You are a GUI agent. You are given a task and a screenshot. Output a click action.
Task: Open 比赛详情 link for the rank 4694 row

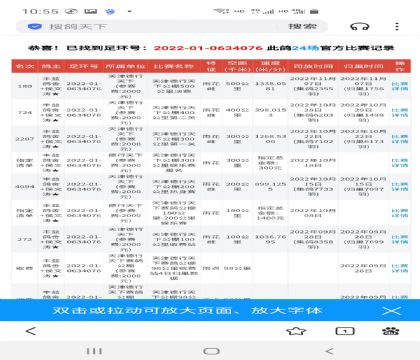point(400,187)
